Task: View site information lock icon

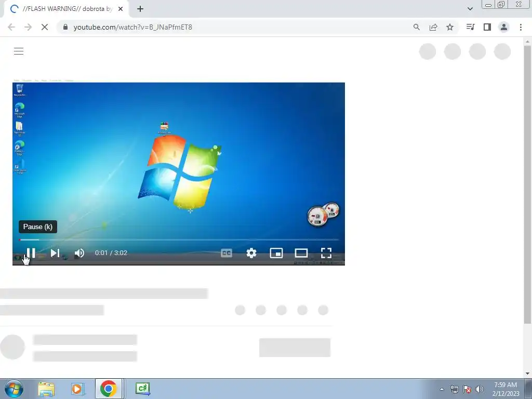Action: click(x=65, y=27)
